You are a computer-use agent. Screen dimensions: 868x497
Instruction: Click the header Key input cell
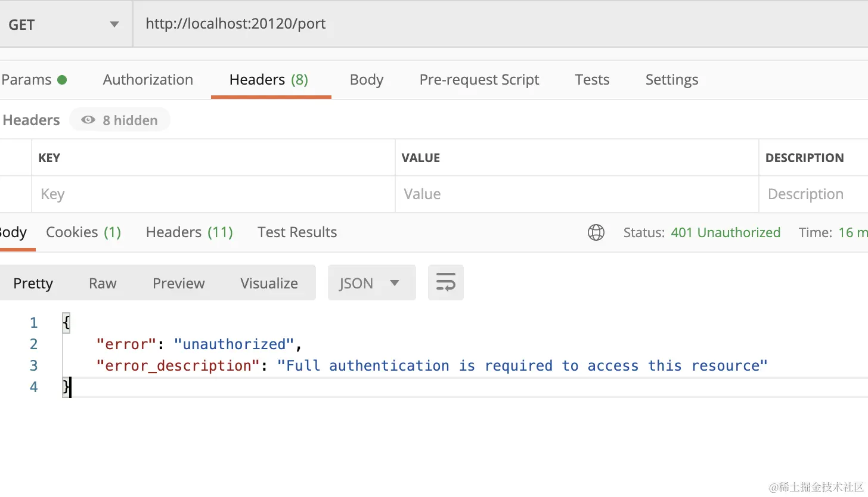click(x=213, y=194)
